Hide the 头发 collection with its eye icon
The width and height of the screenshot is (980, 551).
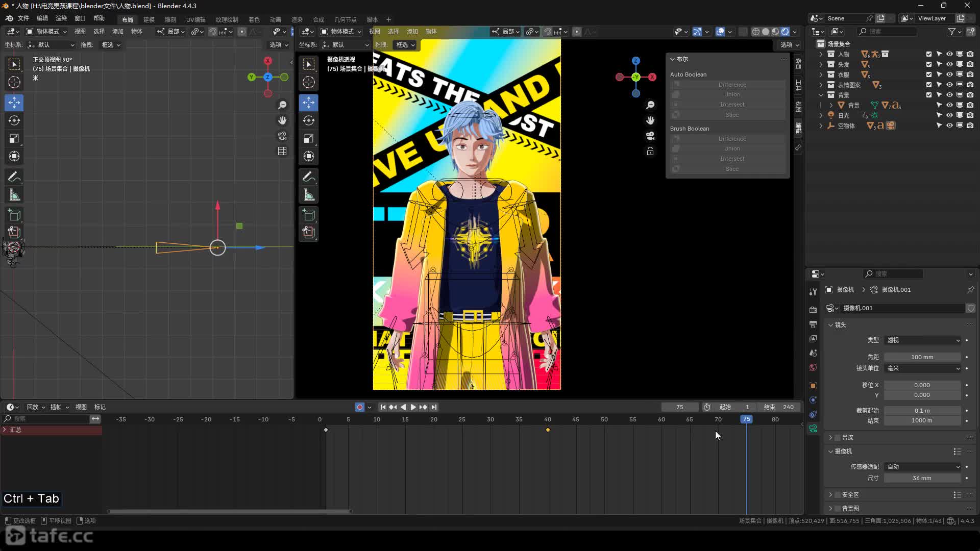(949, 64)
